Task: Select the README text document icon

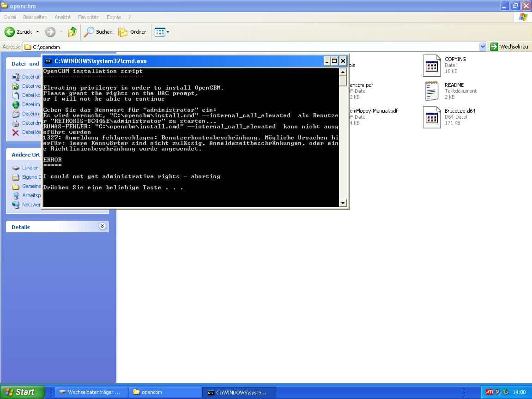Action: [x=432, y=91]
